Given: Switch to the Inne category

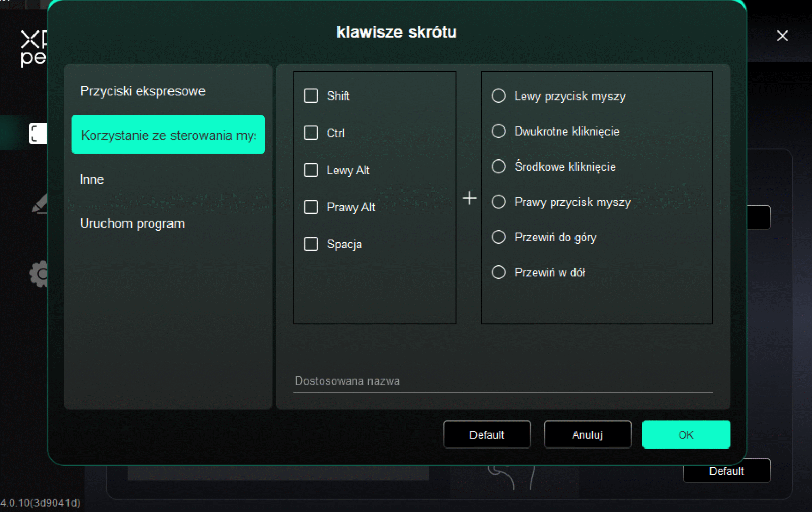Looking at the screenshot, I should (x=92, y=179).
